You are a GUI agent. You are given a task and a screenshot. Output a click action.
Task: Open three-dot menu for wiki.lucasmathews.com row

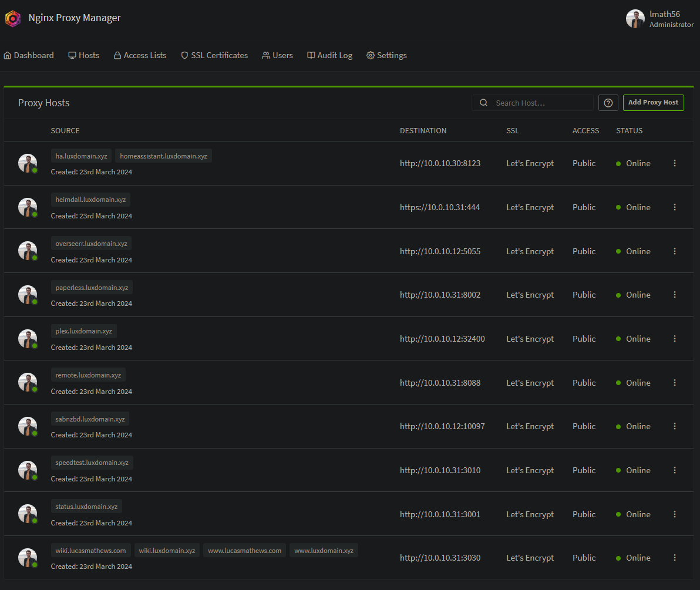click(674, 558)
